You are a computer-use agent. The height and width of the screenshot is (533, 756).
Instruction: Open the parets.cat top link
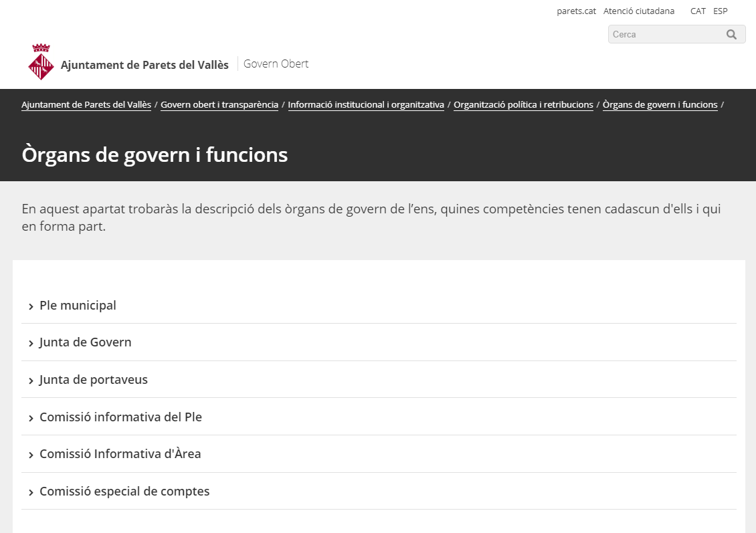(576, 11)
